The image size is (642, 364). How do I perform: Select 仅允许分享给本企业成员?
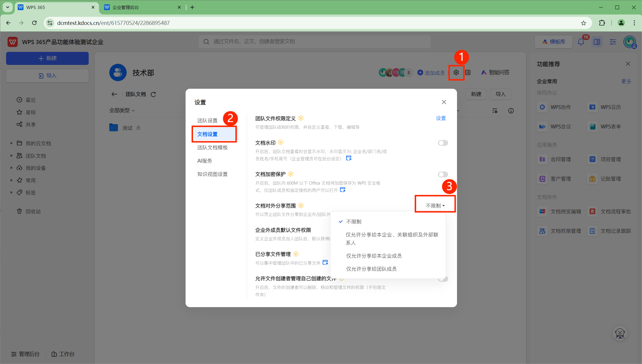coord(388,256)
